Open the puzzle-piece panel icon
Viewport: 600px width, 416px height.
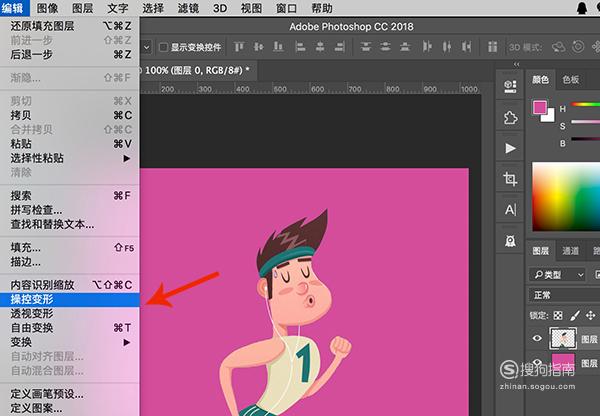[x=510, y=117]
